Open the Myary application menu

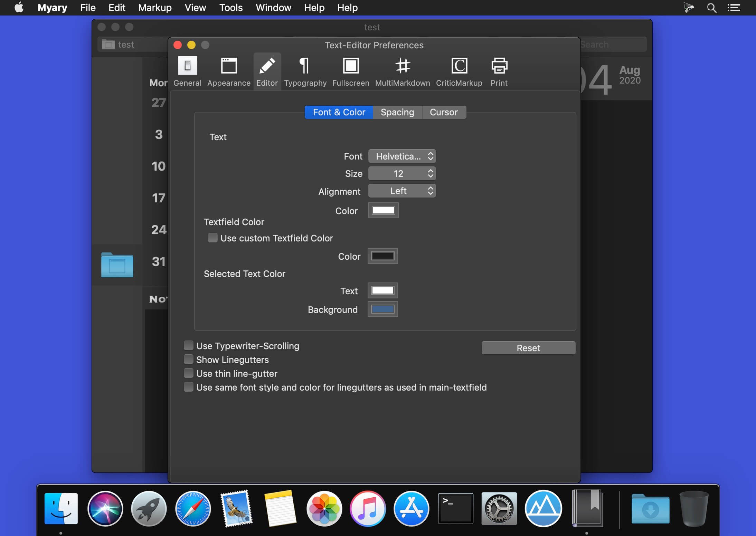pyautogui.click(x=52, y=8)
